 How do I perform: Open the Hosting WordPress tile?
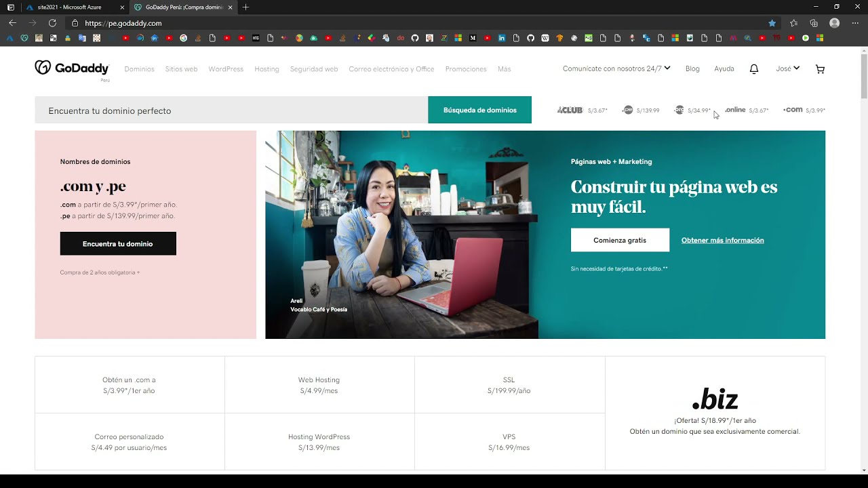pos(319,442)
